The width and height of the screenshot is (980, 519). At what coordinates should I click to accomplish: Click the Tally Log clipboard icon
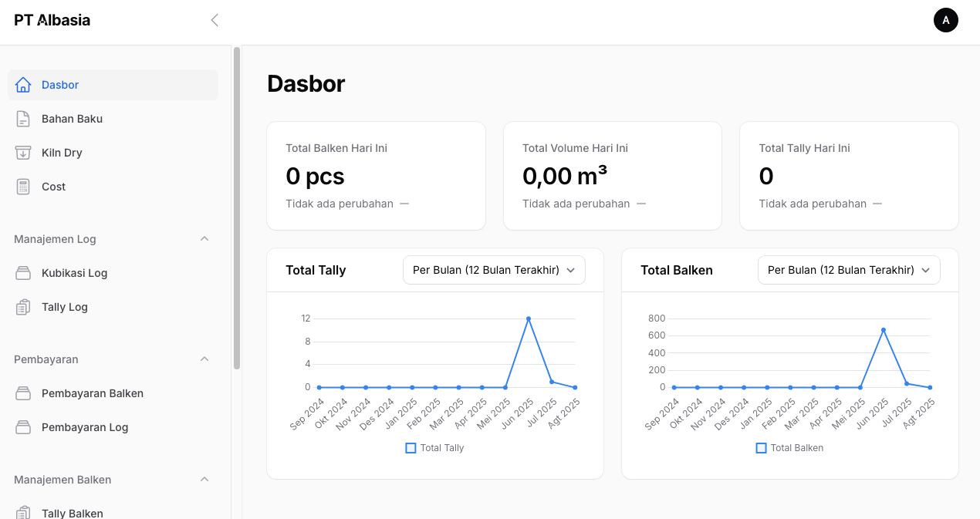(23, 307)
